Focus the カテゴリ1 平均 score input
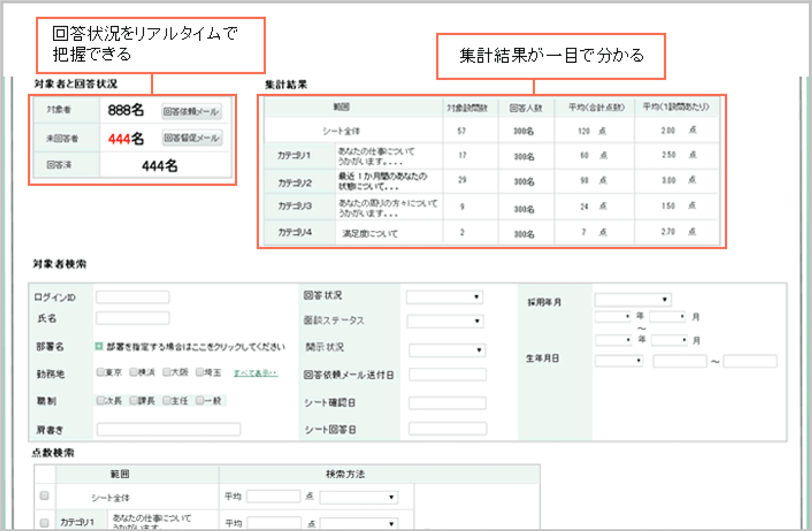The image size is (812, 531). click(274, 523)
